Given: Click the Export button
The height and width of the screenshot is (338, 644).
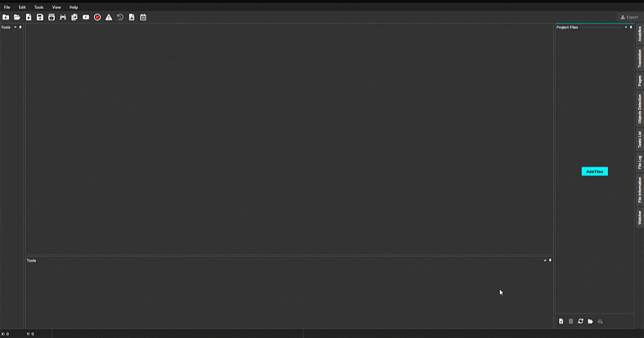Looking at the screenshot, I should 629,17.
